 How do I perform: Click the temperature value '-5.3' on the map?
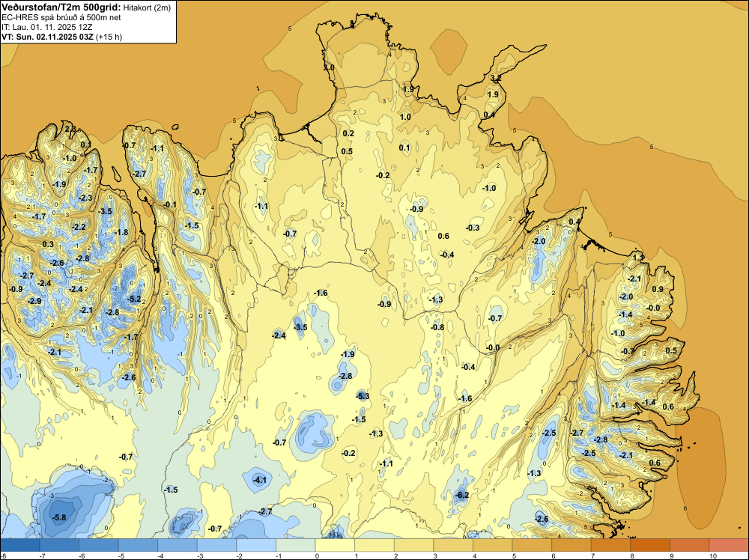pyautogui.click(x=363, y=396)
